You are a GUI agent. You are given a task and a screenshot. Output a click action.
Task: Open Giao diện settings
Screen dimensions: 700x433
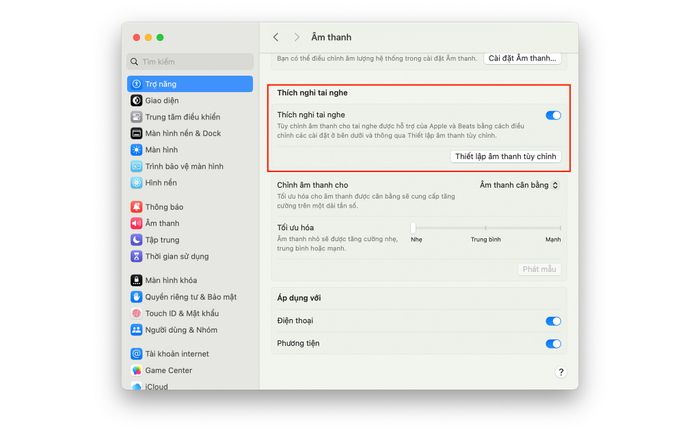pos(190,100)
